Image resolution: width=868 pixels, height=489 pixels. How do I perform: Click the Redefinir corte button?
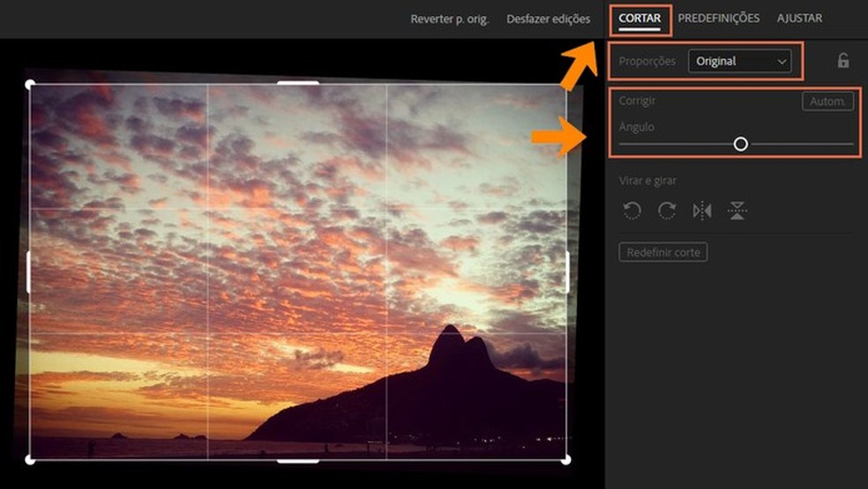(x=663, y=252)
